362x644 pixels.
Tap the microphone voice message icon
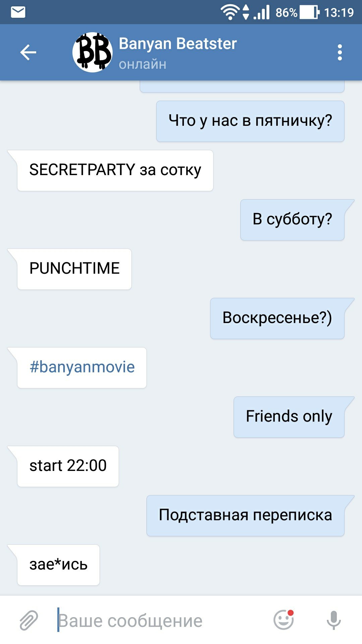tap(334, 620)
